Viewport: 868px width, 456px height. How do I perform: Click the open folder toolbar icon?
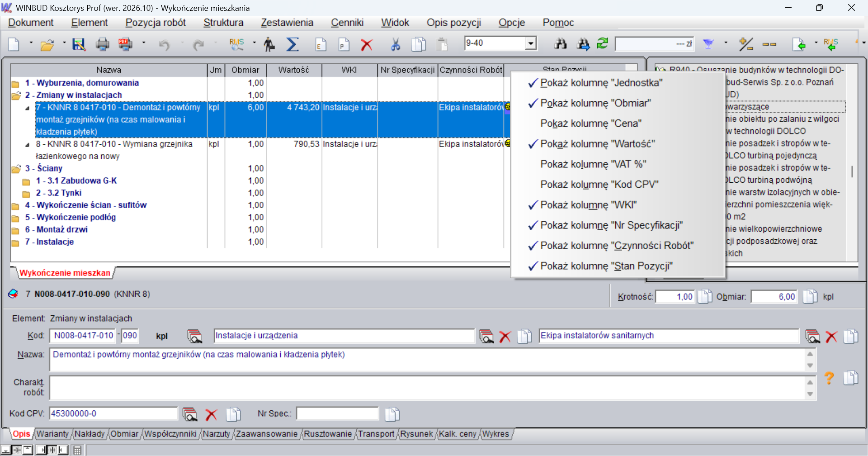(47, 44)
